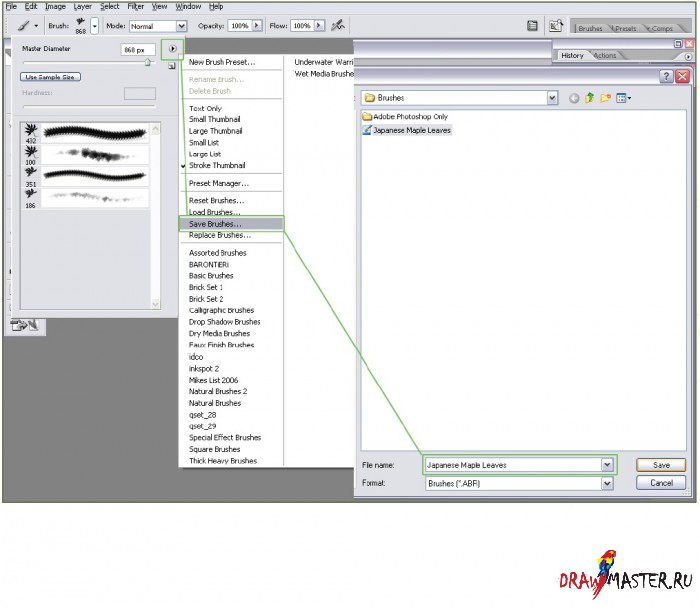Screen dimensions: 700x607
Task: Click the Cancel button
Action: [x=661, y=482]
